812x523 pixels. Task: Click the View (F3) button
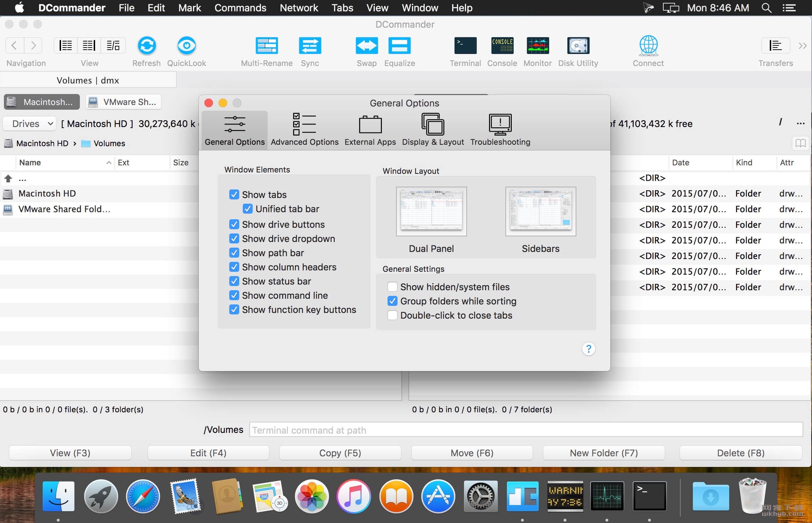pos(70,453)
